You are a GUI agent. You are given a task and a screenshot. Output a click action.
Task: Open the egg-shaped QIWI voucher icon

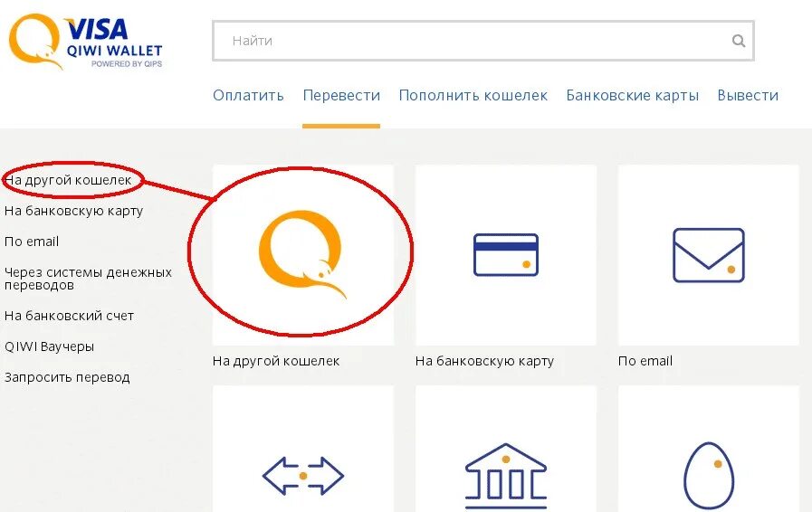click(709, 475)
